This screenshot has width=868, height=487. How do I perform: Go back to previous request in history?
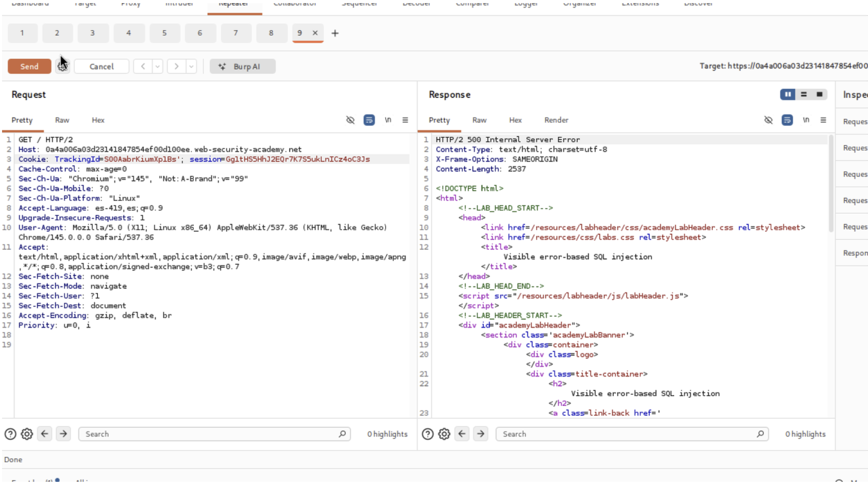coord(143,67)
